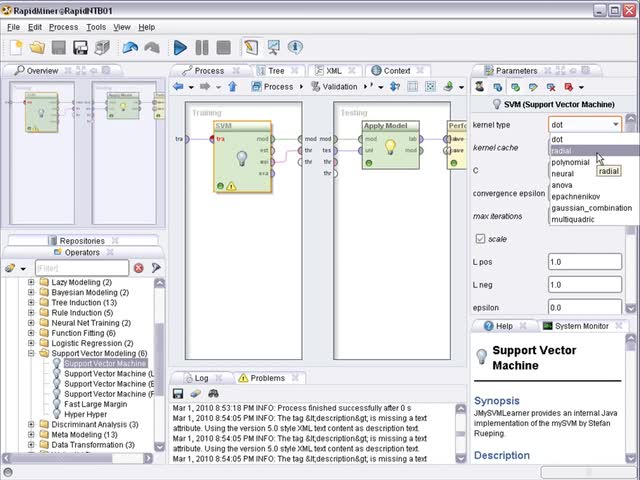Open the System Monitor tab
This screenshot has height=480, width=640.
click(582, 326)
